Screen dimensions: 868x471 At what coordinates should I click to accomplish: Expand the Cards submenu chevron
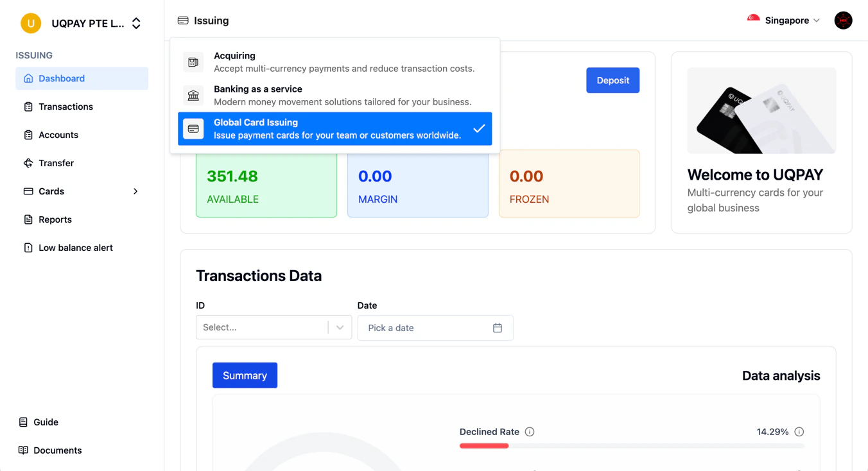(135, 191)
